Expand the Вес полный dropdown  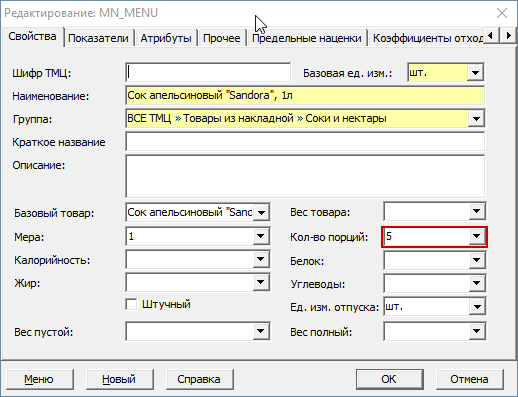click(x=477, y=331)
